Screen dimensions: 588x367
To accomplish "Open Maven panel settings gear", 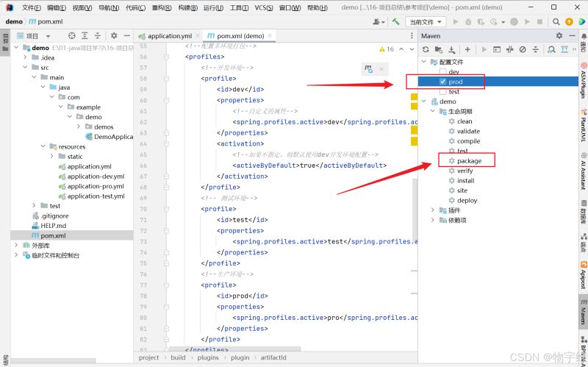I will (559, 35).
